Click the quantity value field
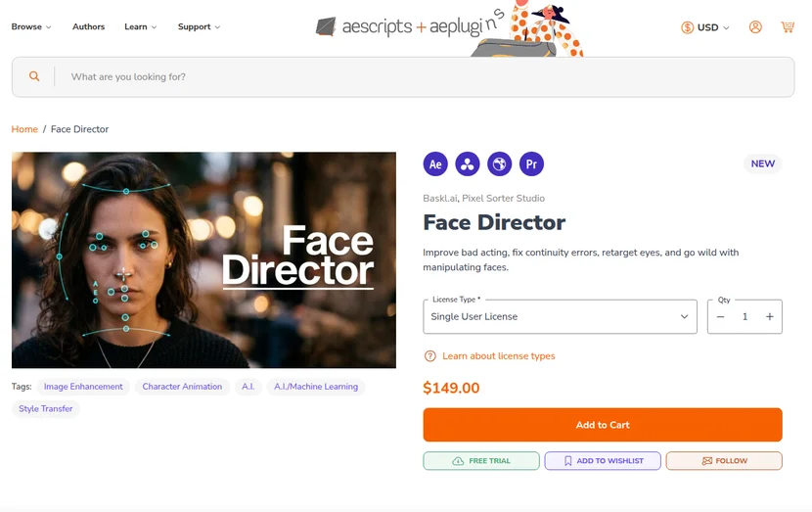Image resolution: width=812 pixels, height=512 pixels. (744, 316)
